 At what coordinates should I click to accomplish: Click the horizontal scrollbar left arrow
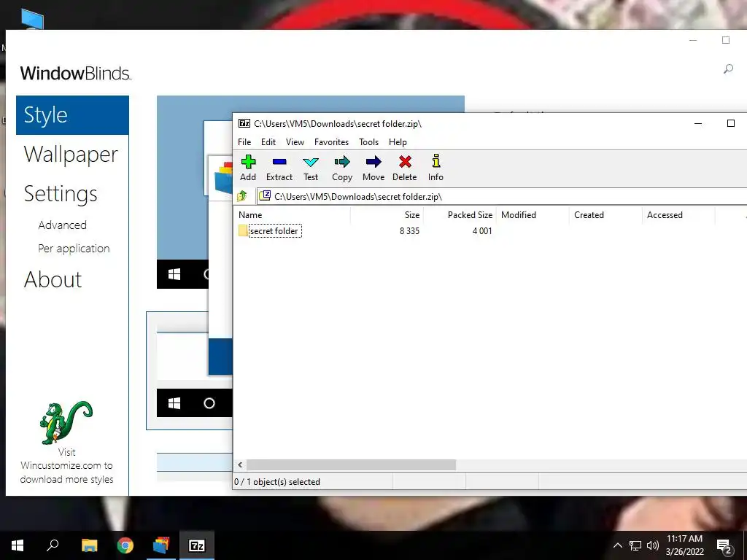pos(240,464)
